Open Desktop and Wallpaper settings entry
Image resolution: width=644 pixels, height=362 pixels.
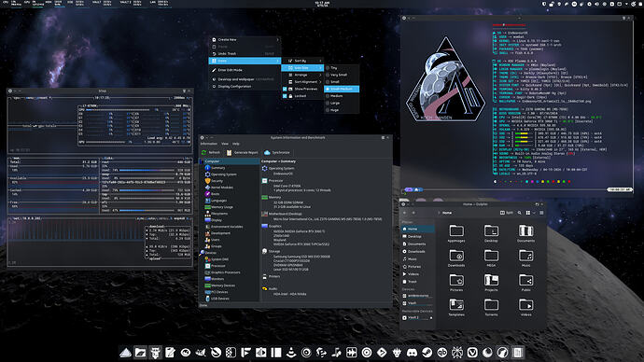[x=245, y=79]
